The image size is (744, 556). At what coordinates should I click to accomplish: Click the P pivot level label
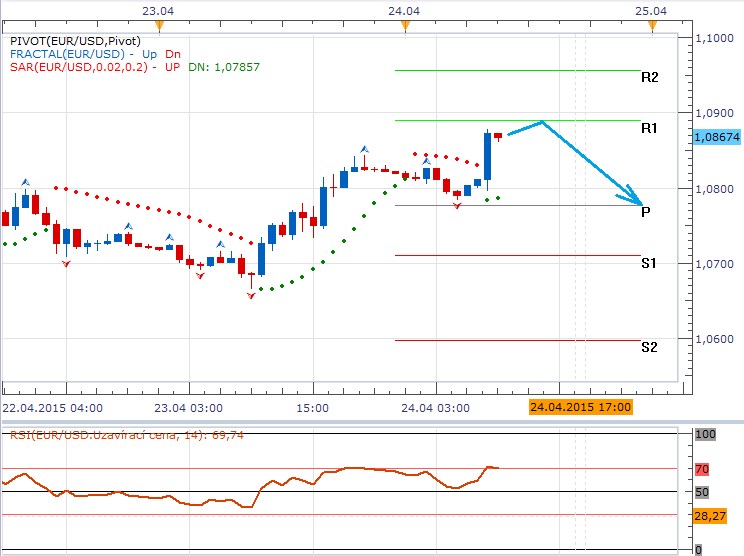(645, 212)
